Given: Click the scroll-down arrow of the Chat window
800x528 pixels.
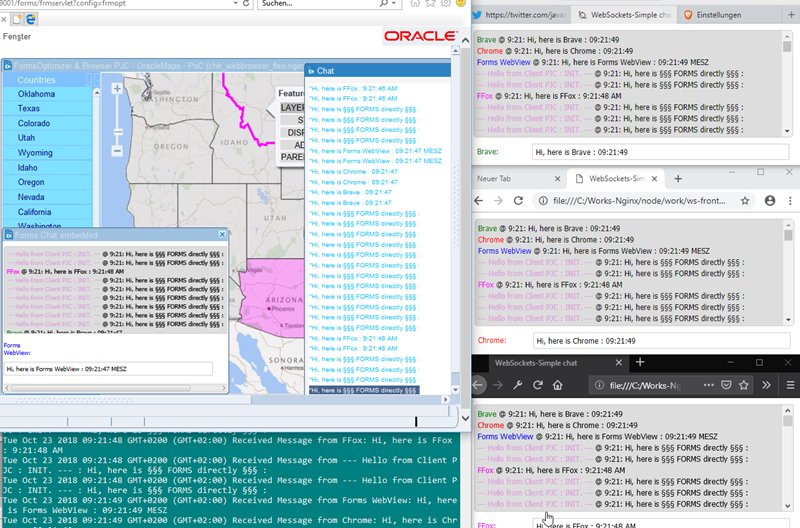Looking at the screenshot, I should tap(455, 390).
